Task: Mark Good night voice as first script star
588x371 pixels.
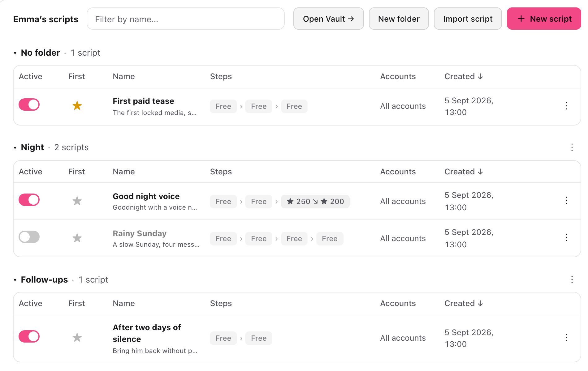Action: [x=77, y=201]
